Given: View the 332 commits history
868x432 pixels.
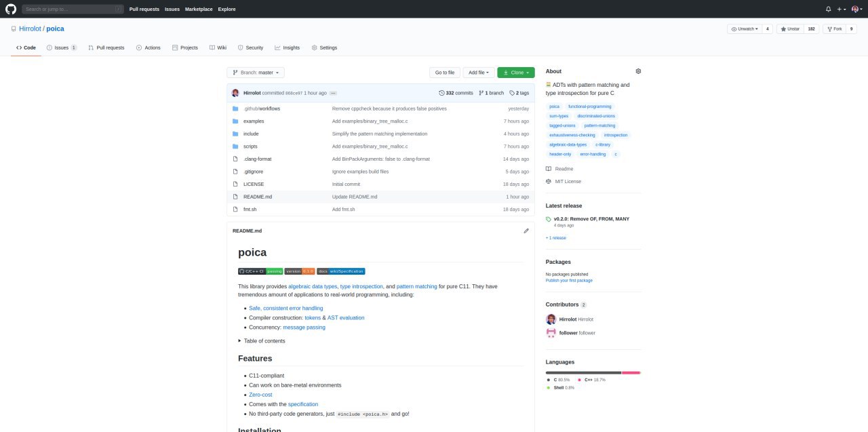Looking at the screenshot, I should 456,93.
